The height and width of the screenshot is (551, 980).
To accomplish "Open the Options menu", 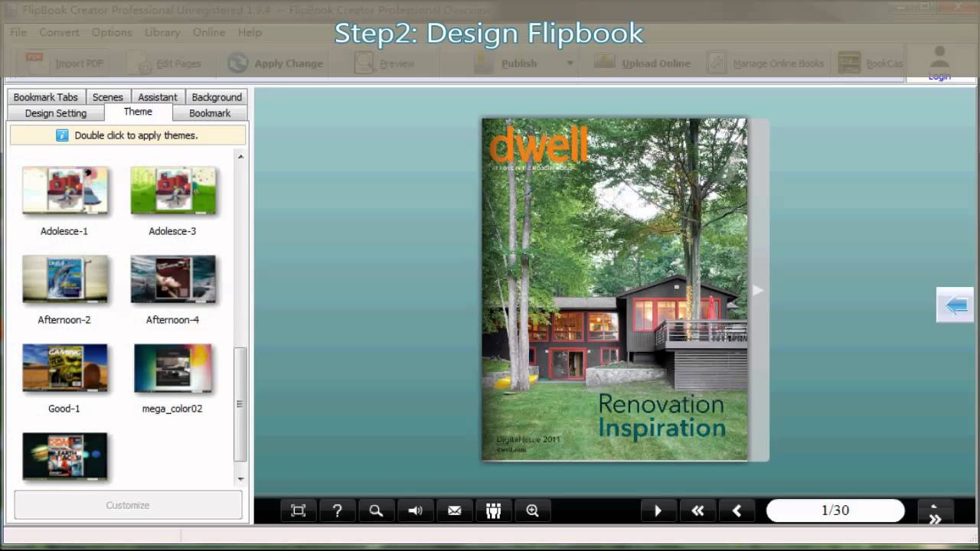I will click(x=112, y=32).
